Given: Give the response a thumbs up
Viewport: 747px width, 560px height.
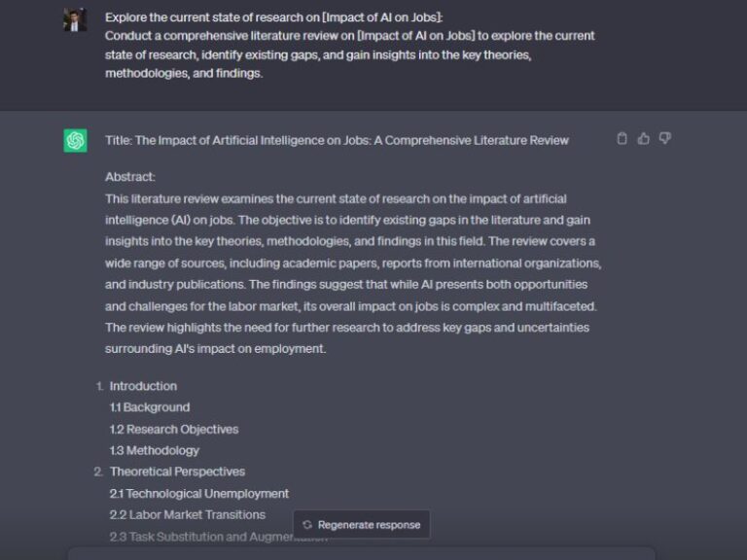Looking at the screenshot, I should 644,139.
